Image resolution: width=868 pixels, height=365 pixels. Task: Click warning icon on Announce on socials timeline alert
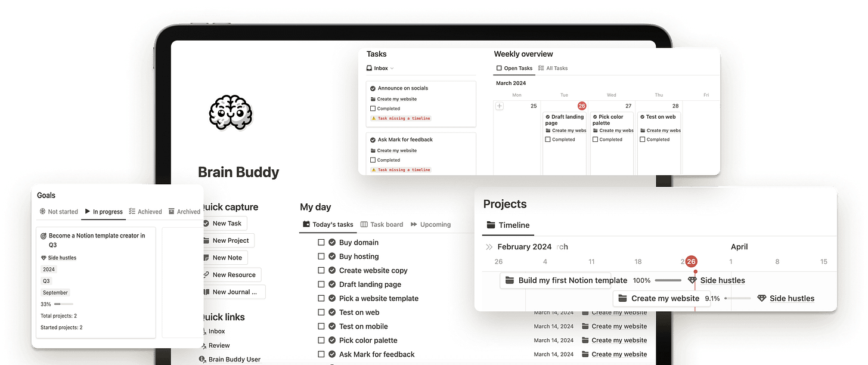tap(374, 119)
